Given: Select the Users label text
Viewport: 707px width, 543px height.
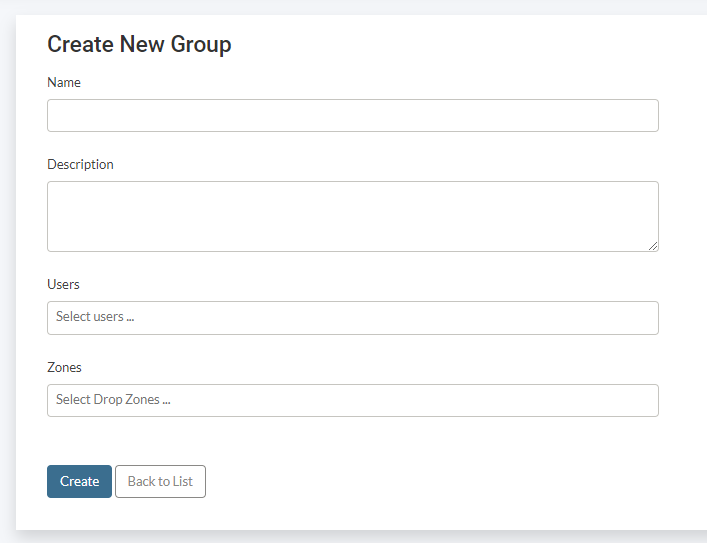Looking at the screenshot, I should (x=63, y=284).
